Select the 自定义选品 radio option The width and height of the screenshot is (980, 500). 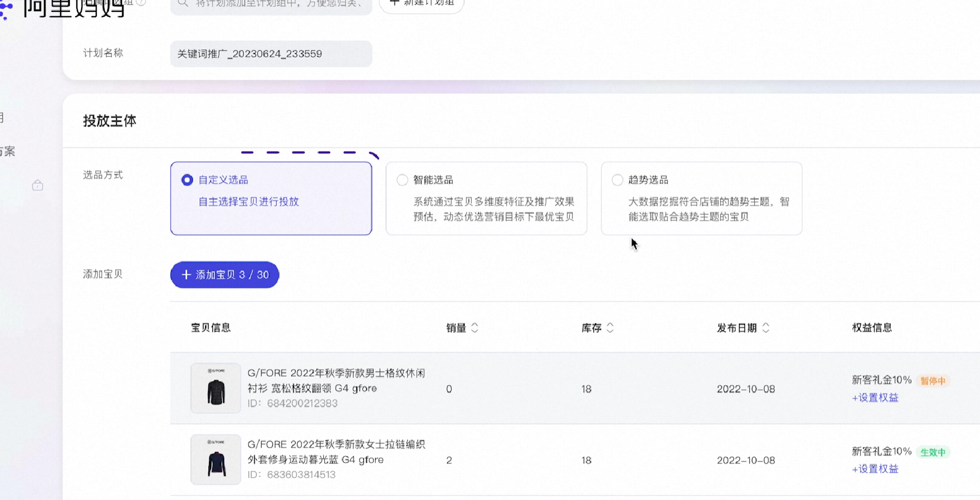point(187,180)
